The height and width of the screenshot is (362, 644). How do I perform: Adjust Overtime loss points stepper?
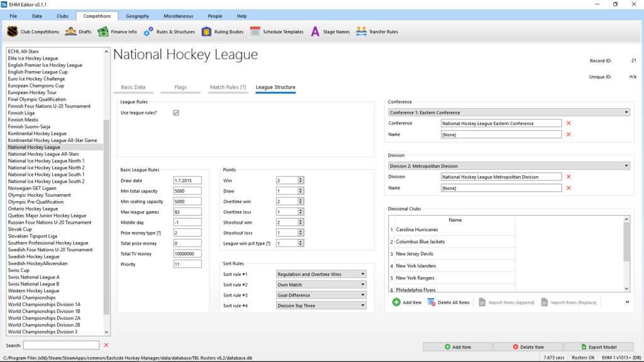pyautogui.click(x=301, y=212)
